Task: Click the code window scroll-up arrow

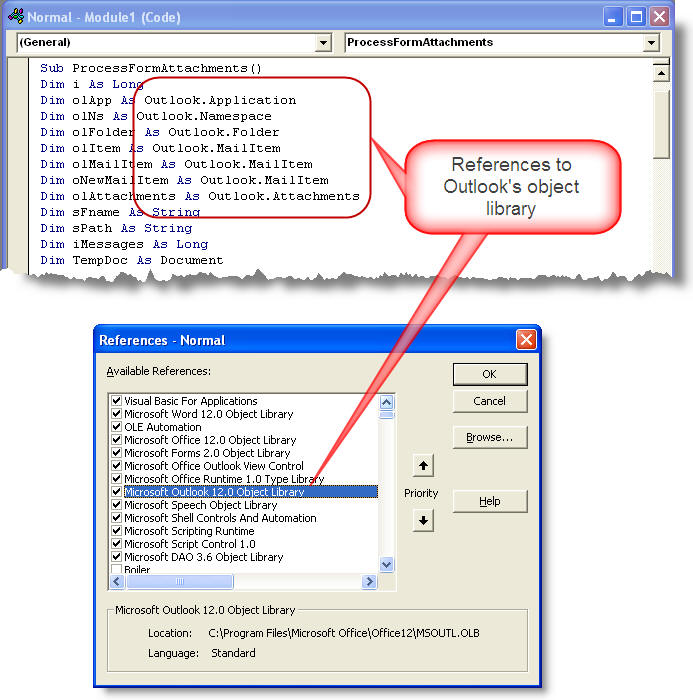Action: [x=661, y=73]
